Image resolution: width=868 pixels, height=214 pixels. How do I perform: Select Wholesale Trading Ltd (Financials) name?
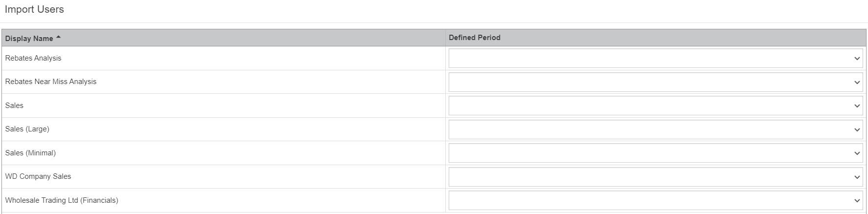[x=62, y=200]
